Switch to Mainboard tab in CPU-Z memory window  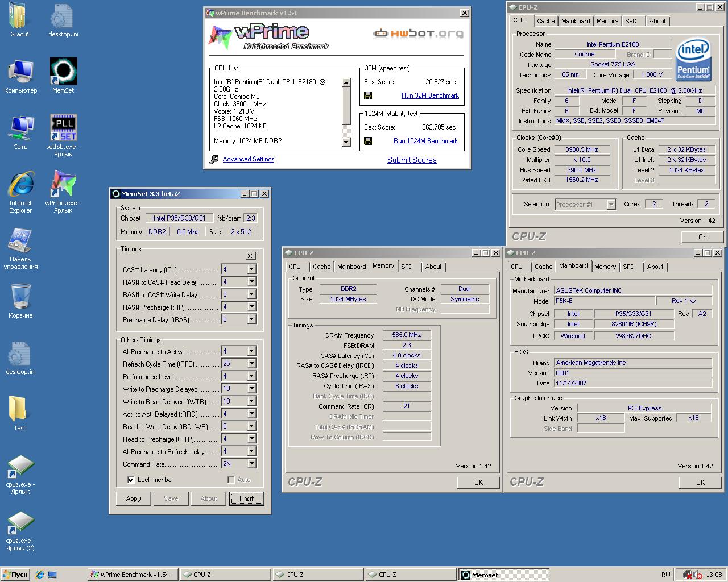click(351, 267)
